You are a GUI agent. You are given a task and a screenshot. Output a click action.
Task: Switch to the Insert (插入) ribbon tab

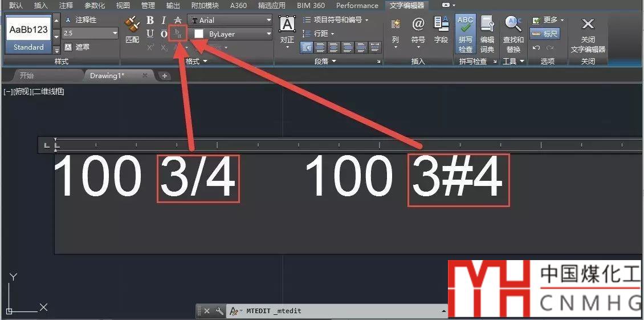click(x=40, y=5)
